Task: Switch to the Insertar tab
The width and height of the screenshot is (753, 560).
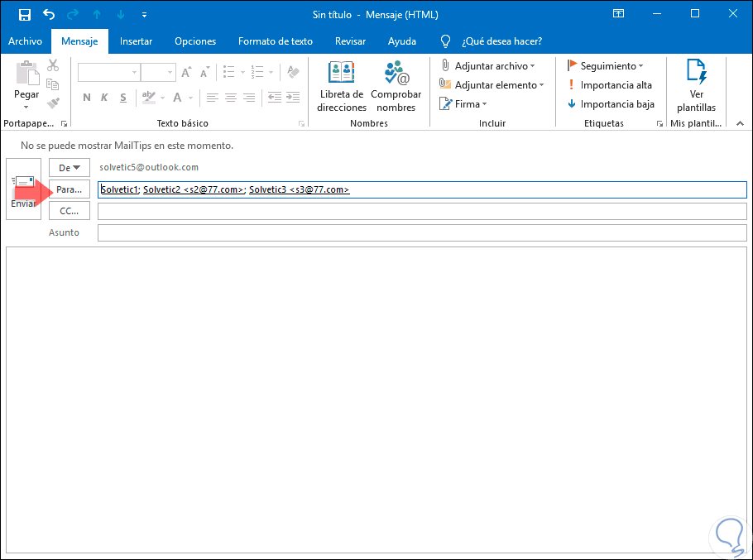Action: pos(136,41)
